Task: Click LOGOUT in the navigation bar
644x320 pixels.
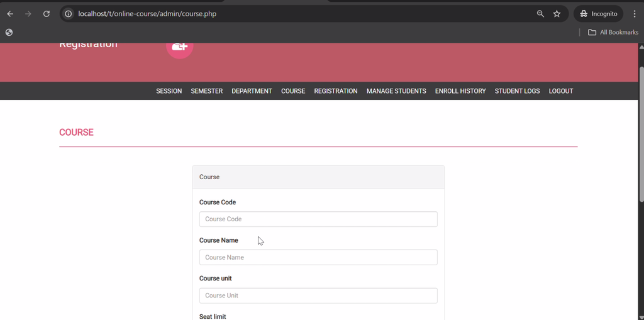Action: pos(560,91)
